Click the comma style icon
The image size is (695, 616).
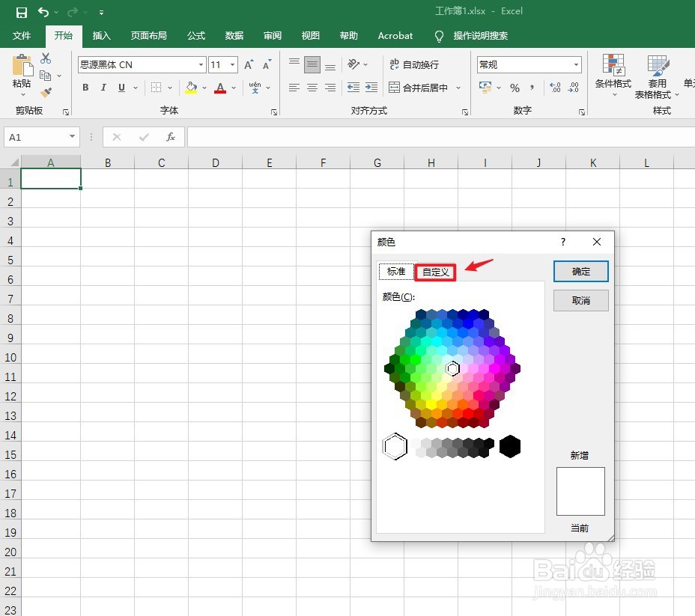pos(532,88)
